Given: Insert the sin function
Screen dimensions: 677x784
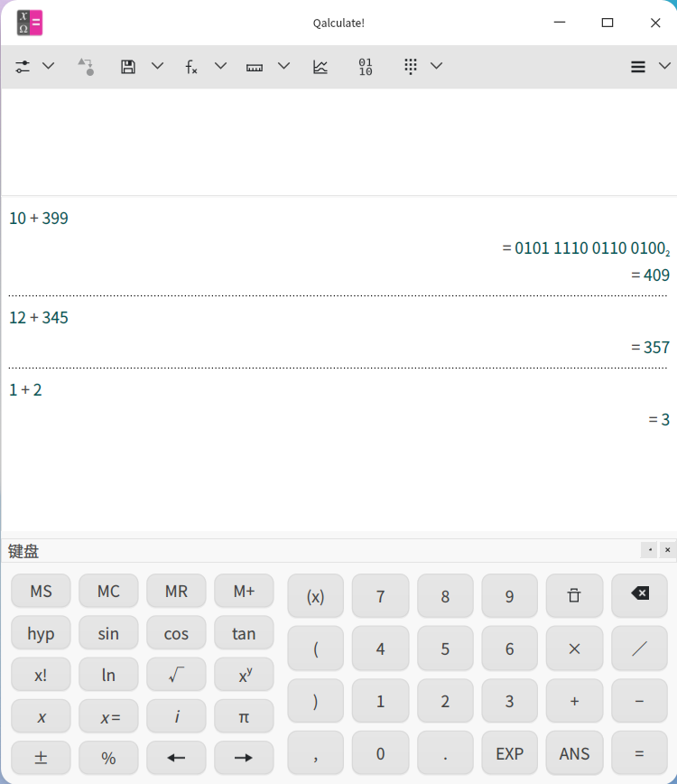Looking at the screenshot, I should point(108,633).
